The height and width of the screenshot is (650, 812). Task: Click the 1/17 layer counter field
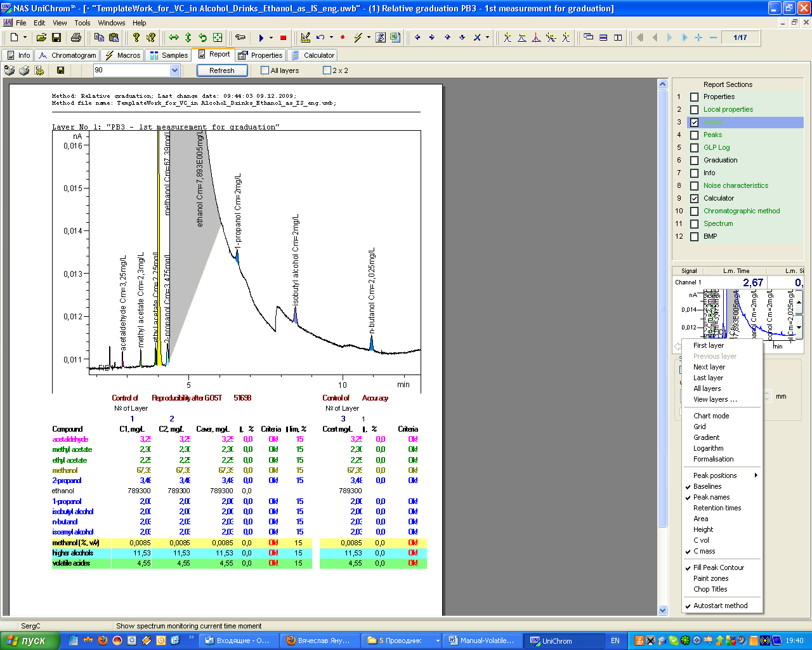tap(740, 38)
